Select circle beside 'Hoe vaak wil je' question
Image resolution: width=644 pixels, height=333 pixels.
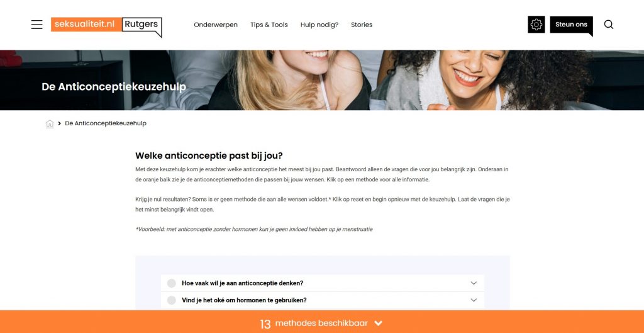[x=171, y=283]
